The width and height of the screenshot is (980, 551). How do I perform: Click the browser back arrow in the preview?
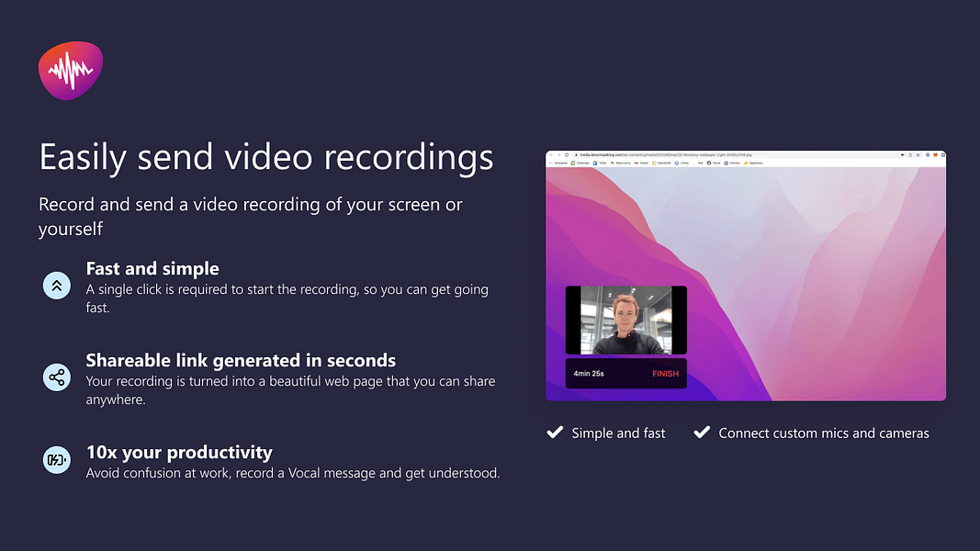tap(551, 155)
